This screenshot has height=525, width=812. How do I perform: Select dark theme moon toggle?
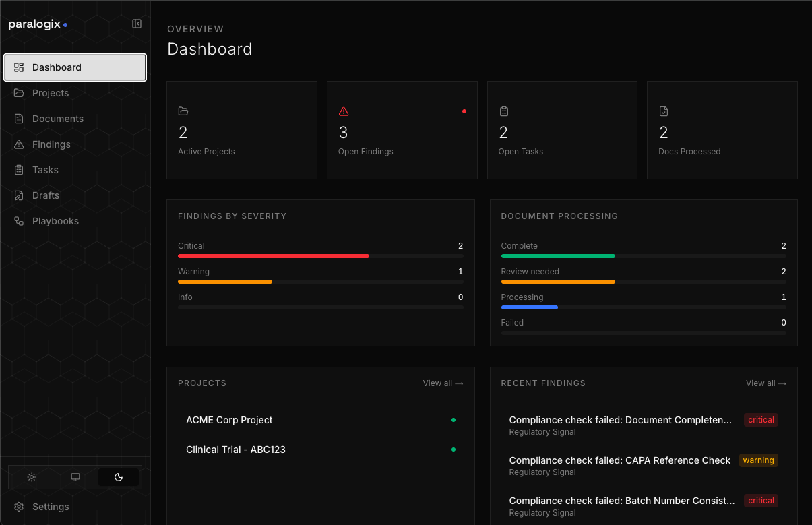coord(119,477)
